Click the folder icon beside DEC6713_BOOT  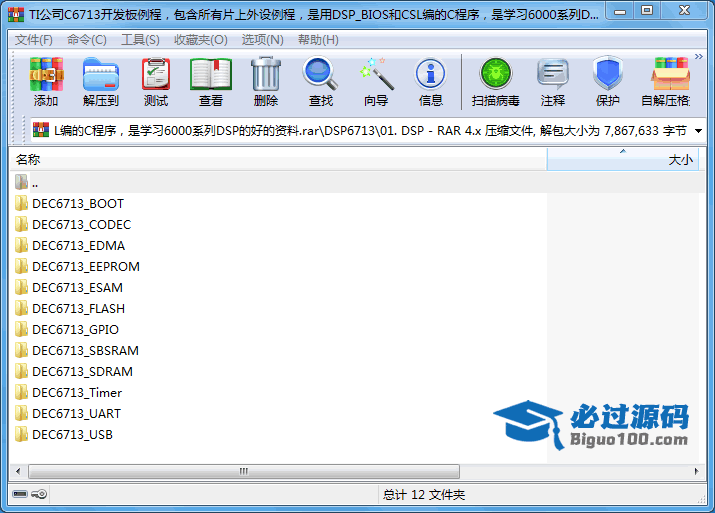point(21,203)
